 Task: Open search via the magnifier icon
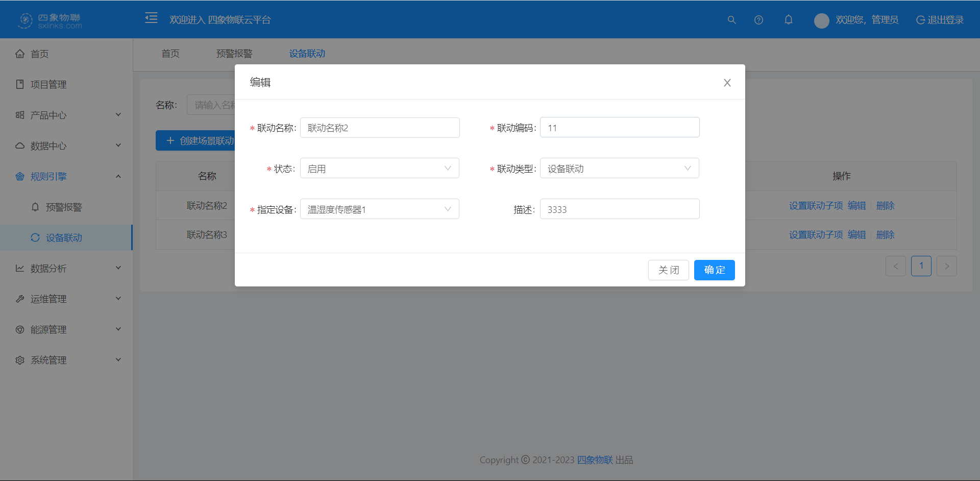731,20
